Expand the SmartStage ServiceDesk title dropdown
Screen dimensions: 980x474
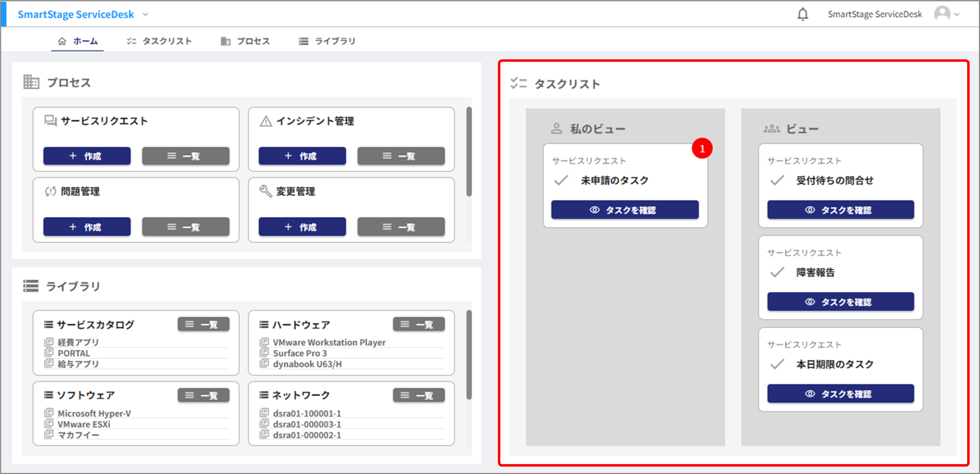[146, 14]
